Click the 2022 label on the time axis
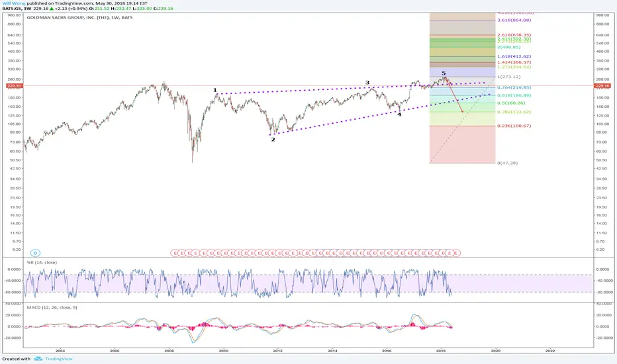Viewport: 617px width, 364px height. point(549,351)
